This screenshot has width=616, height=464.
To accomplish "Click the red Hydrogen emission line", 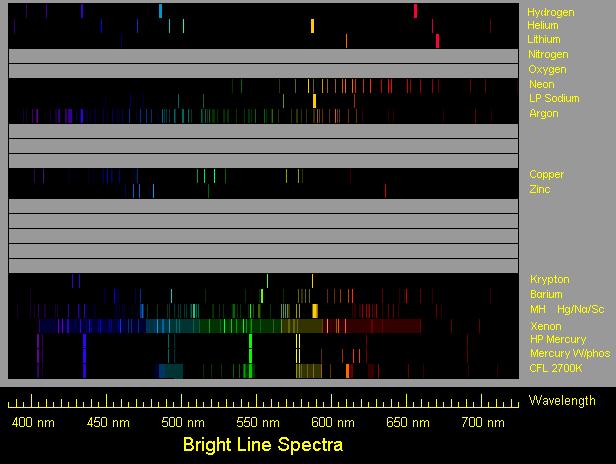I will pos(415,11).
